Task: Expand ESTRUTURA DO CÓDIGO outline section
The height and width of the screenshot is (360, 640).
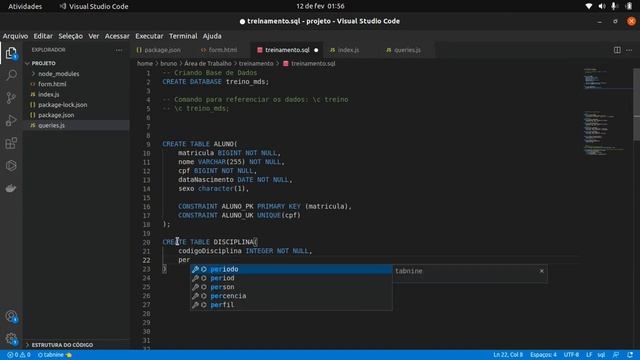Action: [x=62, y=345]
